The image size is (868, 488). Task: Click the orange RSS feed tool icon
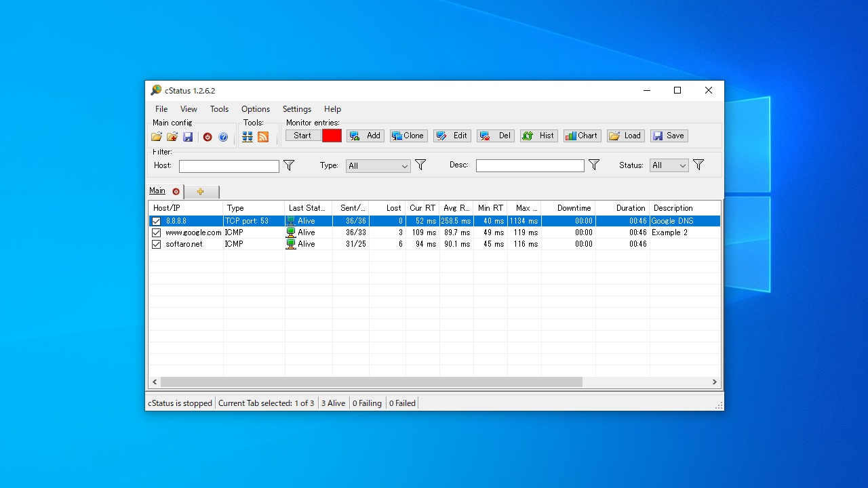263,137
